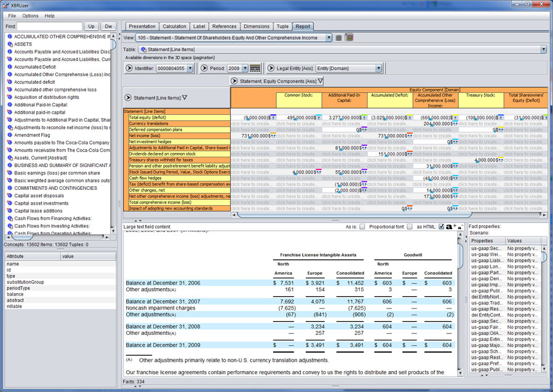Click the arrow icon beside Statement [Line Items]

pos(128,98)
